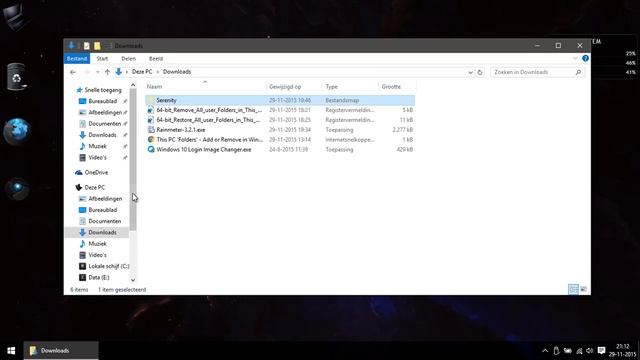Open the recent locations dropdown arrow
The height and width of the screenshot is (360, 640).
tap(97, 72)
